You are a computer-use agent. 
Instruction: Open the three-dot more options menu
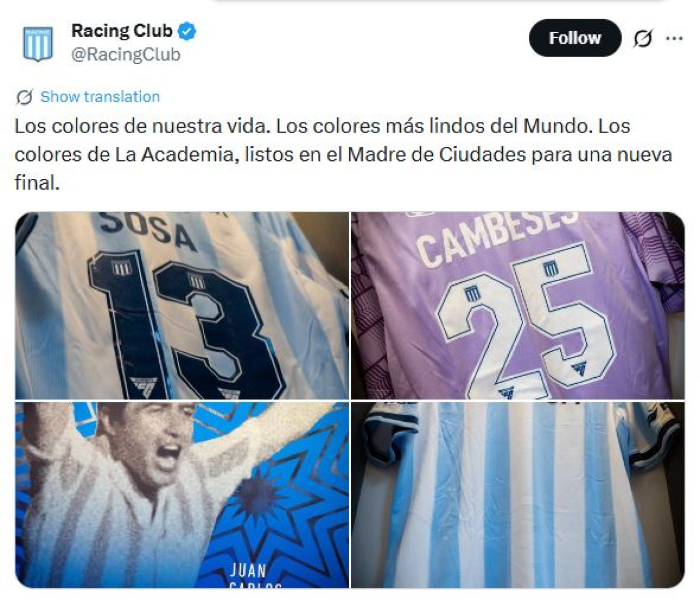pos(674,39)
